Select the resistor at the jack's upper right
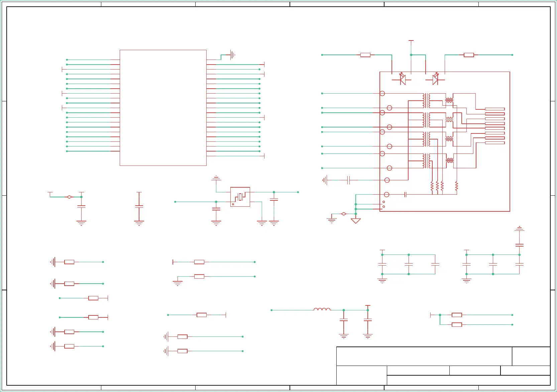The width and height of the screenshot is (557, 392). [x=469, y=55]
